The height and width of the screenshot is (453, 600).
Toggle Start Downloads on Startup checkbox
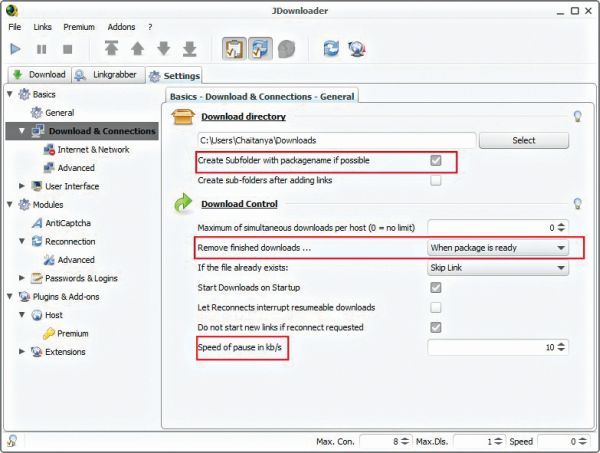(436, 287)
